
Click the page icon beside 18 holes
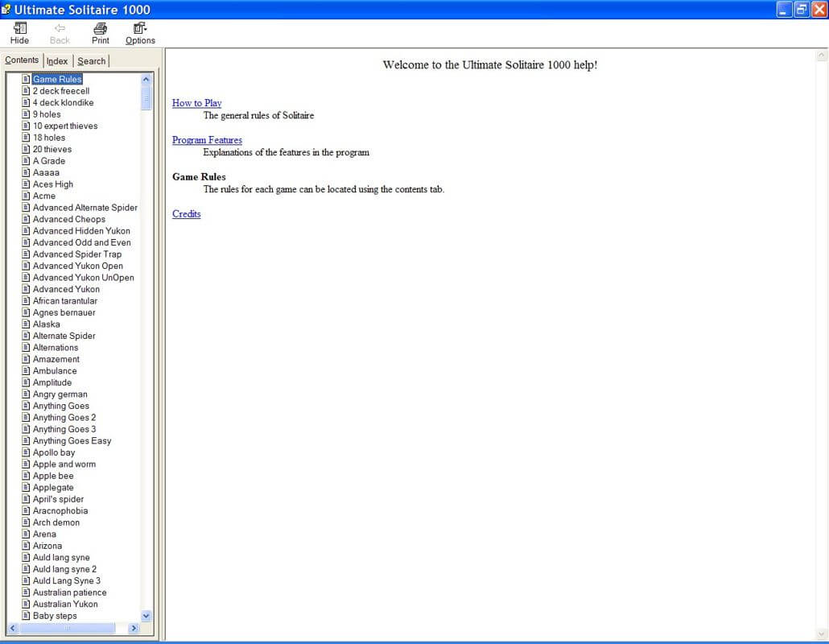(26, 137)
